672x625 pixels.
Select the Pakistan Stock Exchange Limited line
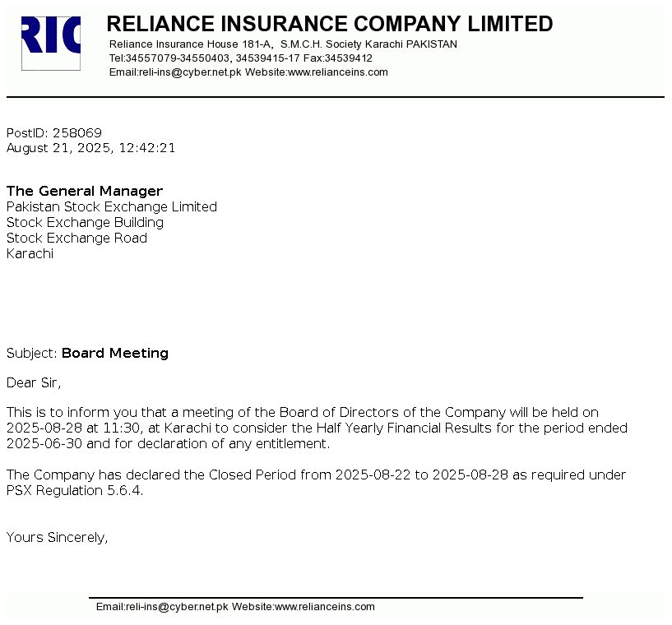[112, 207]
